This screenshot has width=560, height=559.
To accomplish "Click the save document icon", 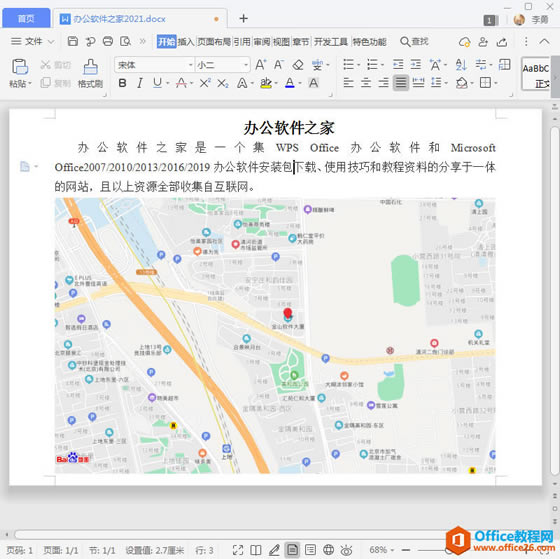I will [x=72, y=41].
